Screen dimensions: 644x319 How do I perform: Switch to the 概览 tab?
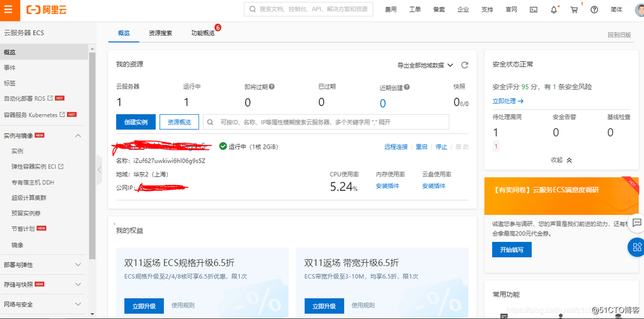[124, 33]
